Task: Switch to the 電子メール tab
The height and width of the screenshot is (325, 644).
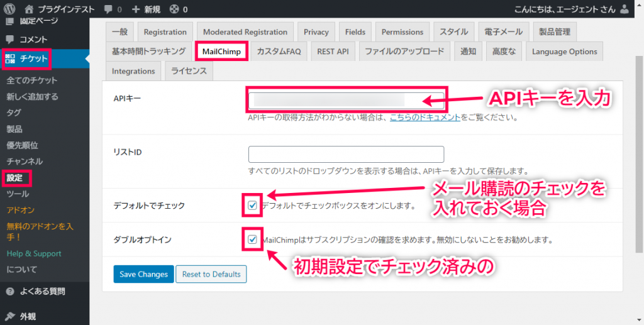Action: click(504, 32)
